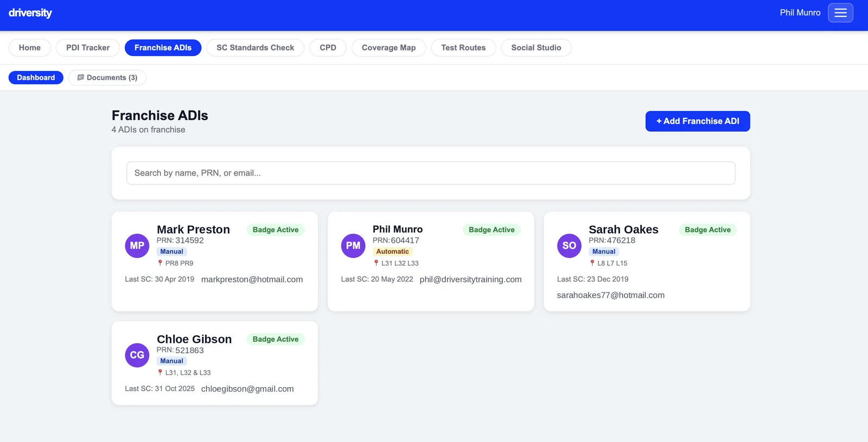The width and height of the screenshot is (868, 442).
Task: Click the Add Franchise ADI button
Action: tap(698, 121)
